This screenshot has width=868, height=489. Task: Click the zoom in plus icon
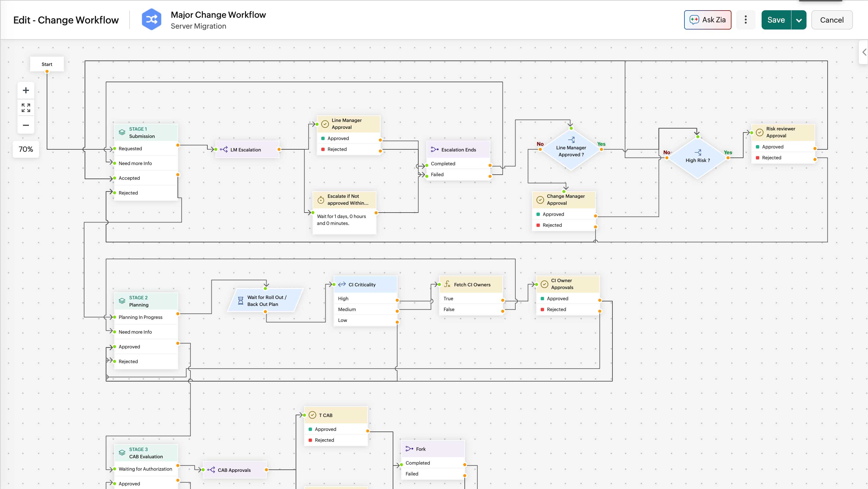[26, 90]
